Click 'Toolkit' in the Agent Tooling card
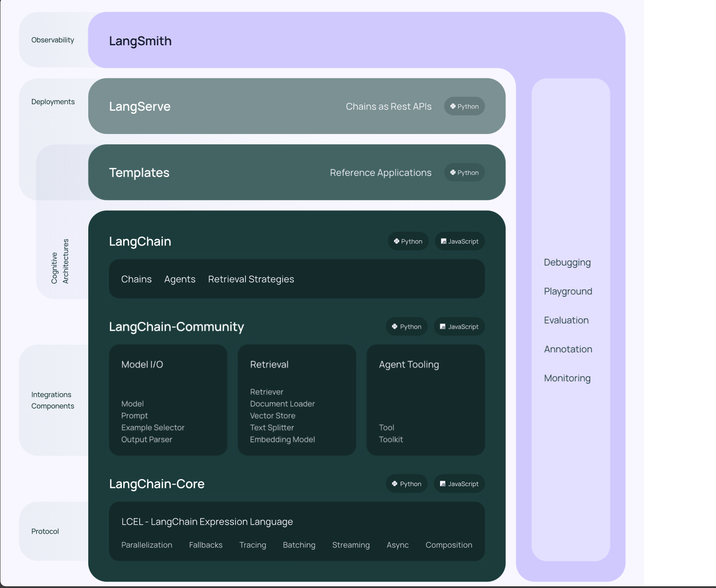The width and height of the screenshot is (716, 588). click(x=391, y=439)
